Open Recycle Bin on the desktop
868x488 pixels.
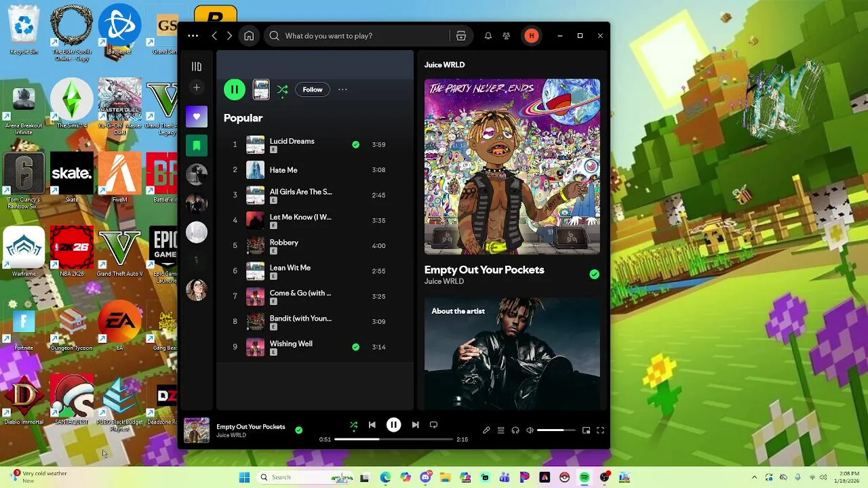(x=24, y=30)
